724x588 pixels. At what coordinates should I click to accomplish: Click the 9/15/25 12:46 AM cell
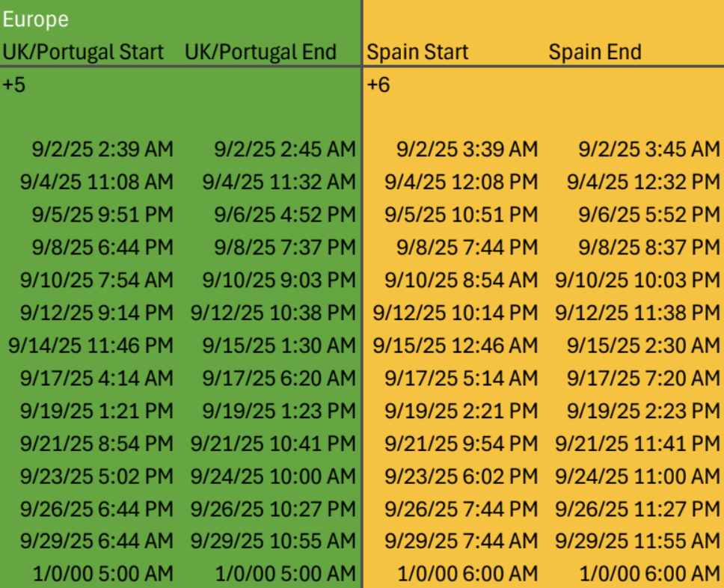coord(455,346)
